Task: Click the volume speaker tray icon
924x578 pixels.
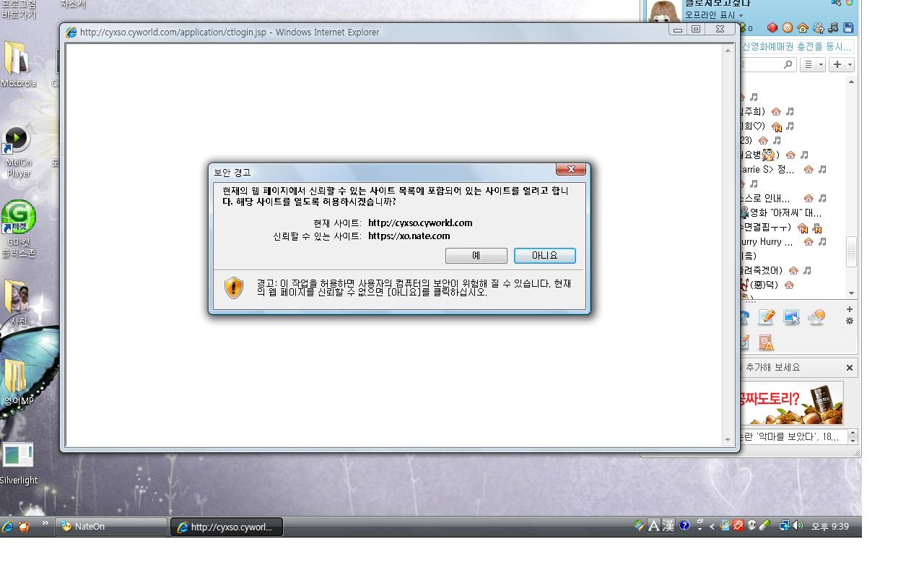Action: tap(798, 526)
